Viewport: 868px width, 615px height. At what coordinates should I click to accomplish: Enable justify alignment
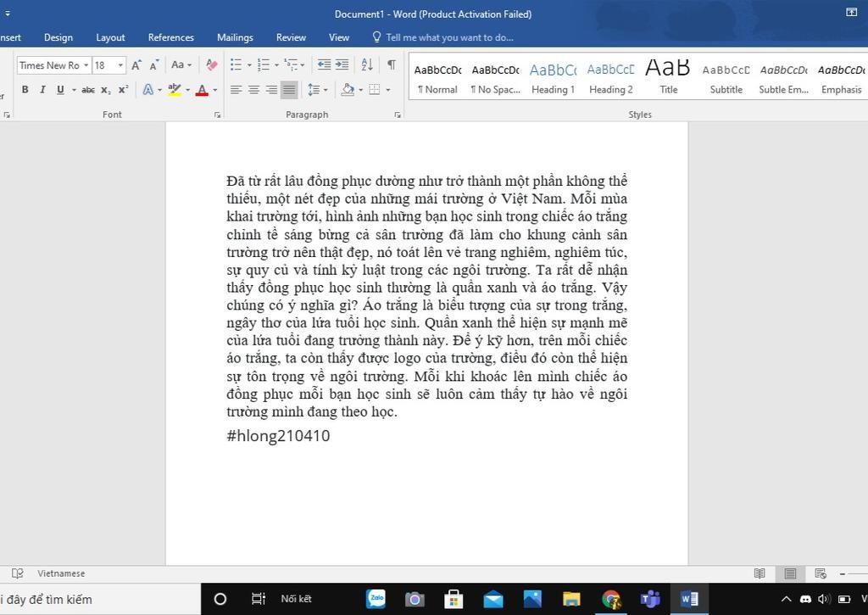(289, 89)
